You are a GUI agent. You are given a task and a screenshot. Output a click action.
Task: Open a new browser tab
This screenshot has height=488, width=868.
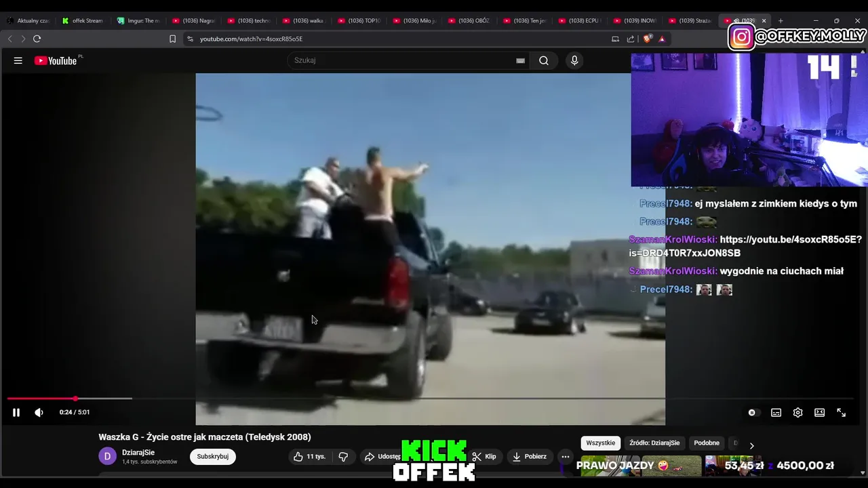point(781,20)
